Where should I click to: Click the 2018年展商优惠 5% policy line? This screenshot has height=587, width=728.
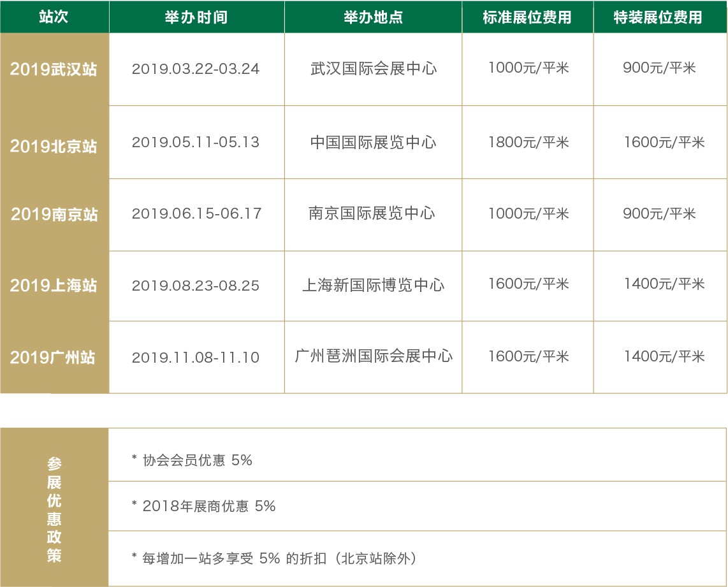pyautogui.click(x=203, y=506)
